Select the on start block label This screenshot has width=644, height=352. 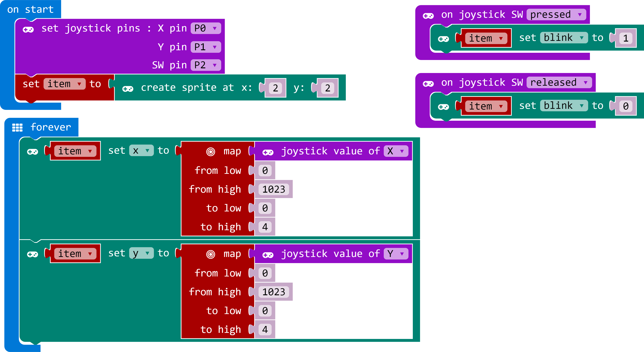click(30, 9)
